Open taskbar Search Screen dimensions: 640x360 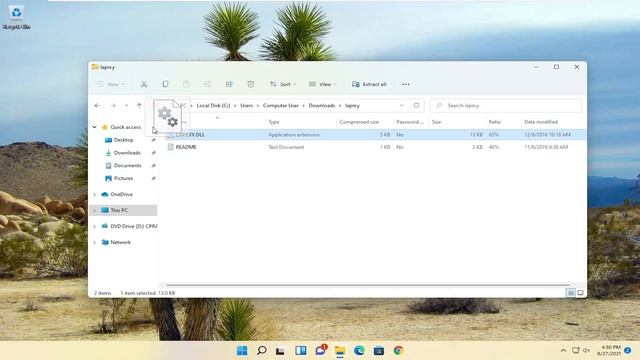pos(262,351)
